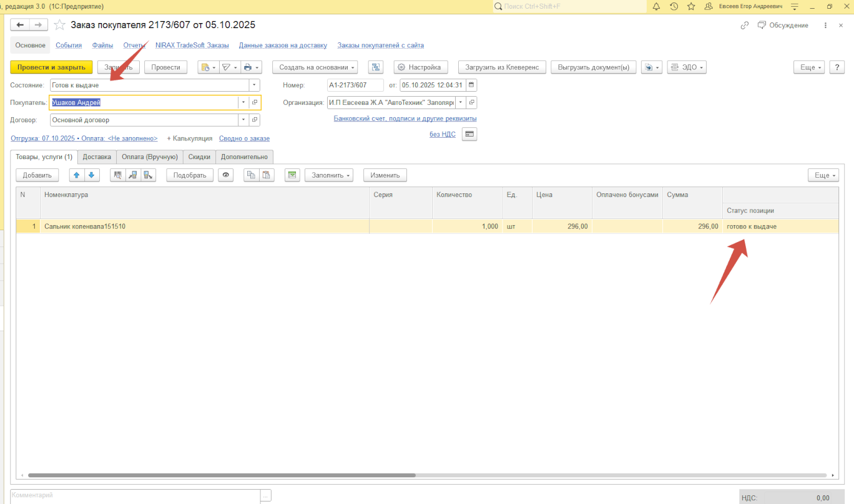
Task: Open the Скидки tab
Action: click(x=199, y=157)
